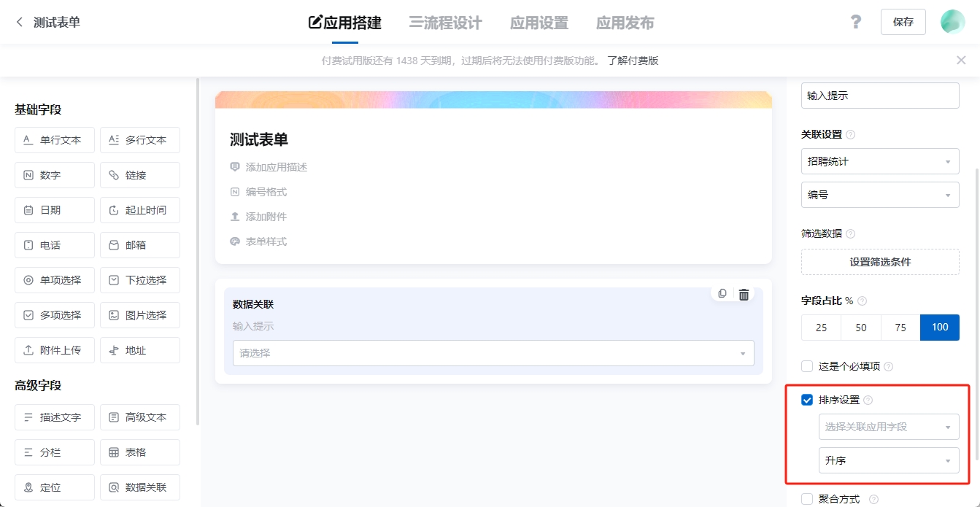
Task: Click the back arrow beside 测试表单
Action: pos(20,23)
